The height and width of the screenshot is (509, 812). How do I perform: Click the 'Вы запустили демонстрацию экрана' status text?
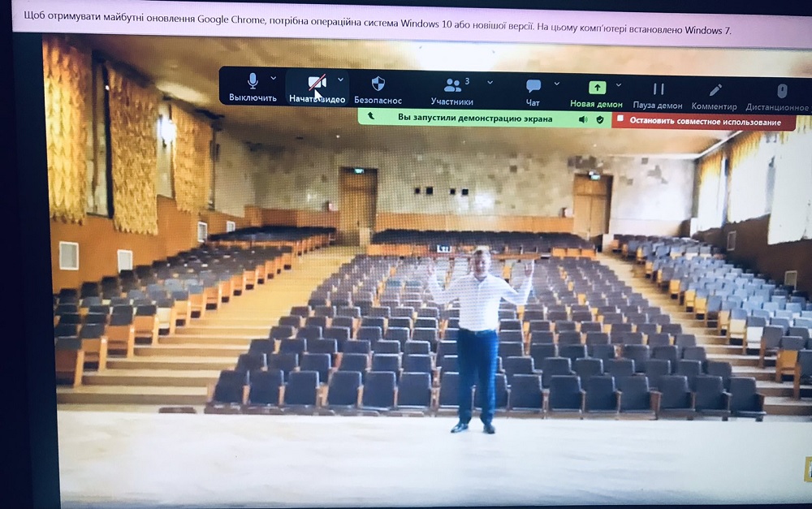[475, 118]
